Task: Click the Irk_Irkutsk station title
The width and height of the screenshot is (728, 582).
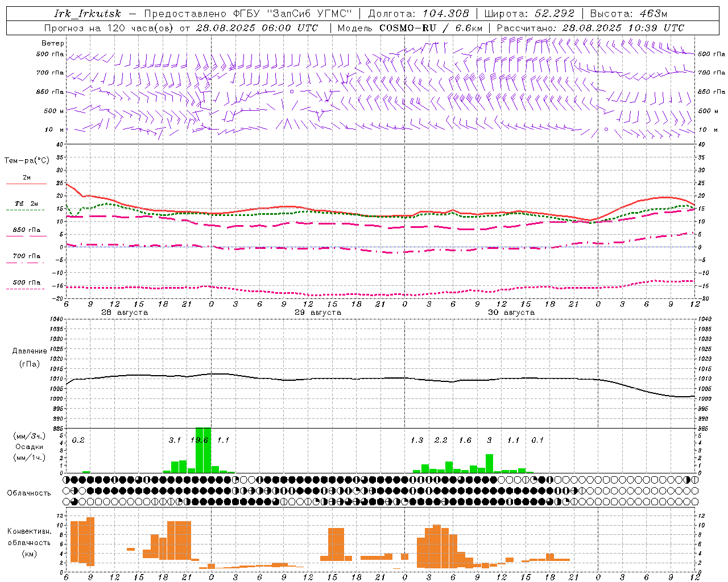Action: tap(88, 14)
